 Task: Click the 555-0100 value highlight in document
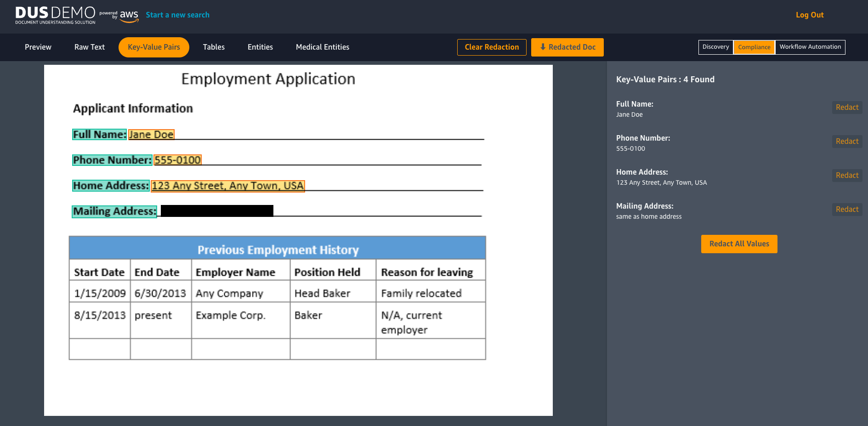[177, 160]
